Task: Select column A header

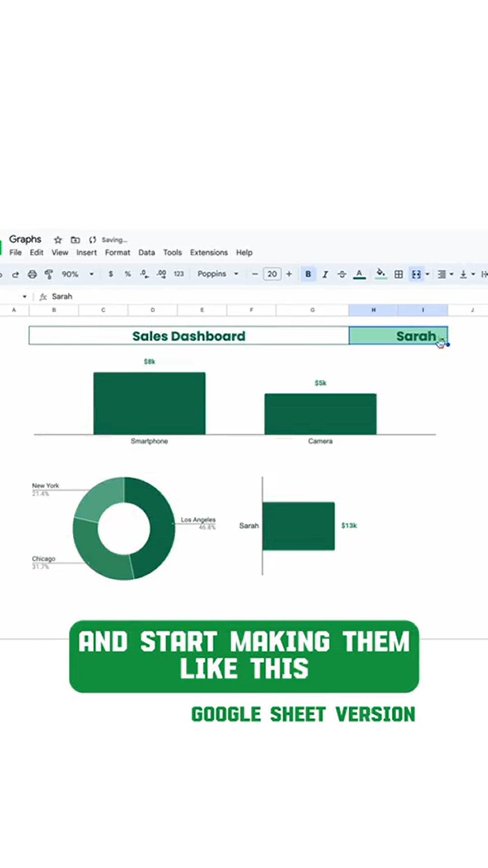Action: 14,310
